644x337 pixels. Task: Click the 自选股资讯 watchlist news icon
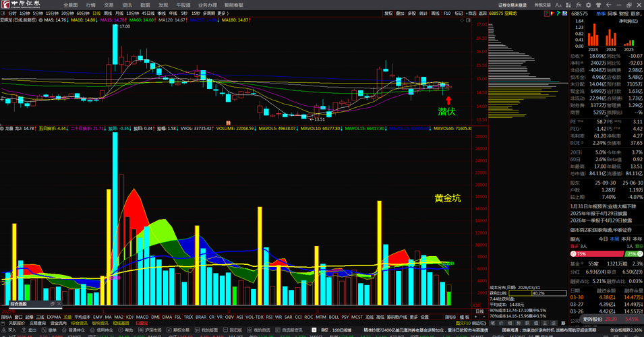[x=278, y=330]
